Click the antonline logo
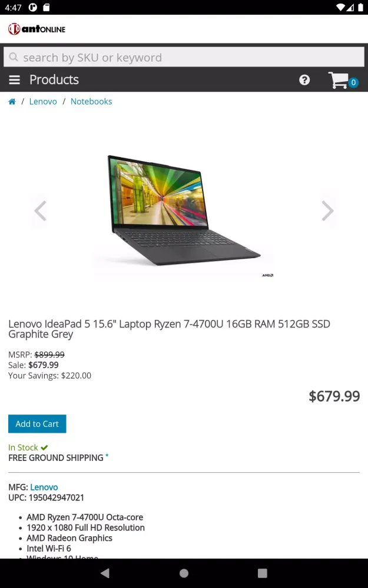The height and width of the screenshot is (588, 368). tap(37, 29)
